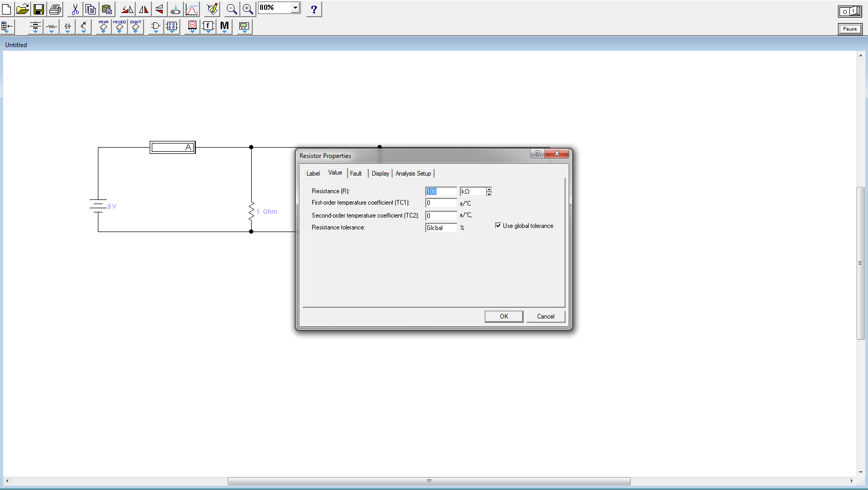Screen dimensions: 868x490
Task: Copy the selected component
Action: tap(91, 9)
